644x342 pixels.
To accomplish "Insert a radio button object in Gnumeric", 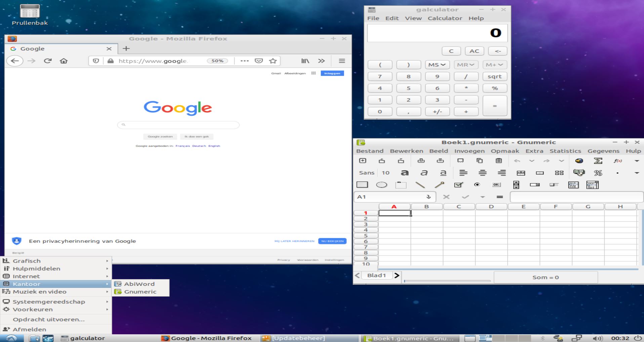I will pyautogui.click(x=477, y=185).
